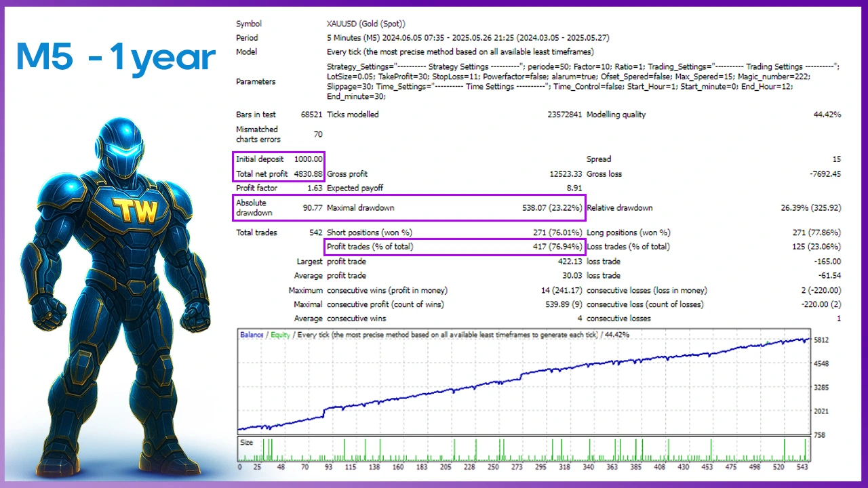Screen dimensions: 868x488
Task: Click the "Size" label in the volume pane
Action: click(247, 443)
